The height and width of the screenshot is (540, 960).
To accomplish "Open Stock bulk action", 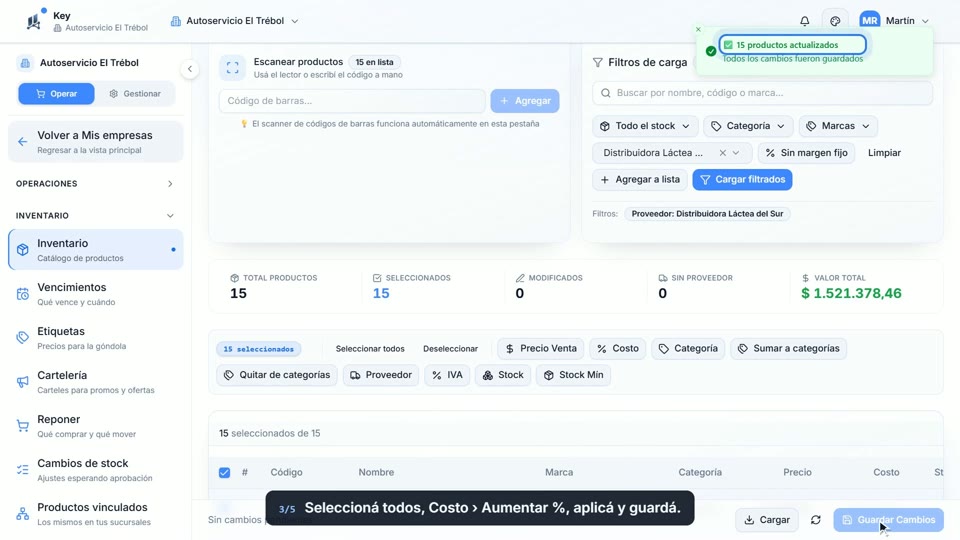I will [x=503, y=375].
